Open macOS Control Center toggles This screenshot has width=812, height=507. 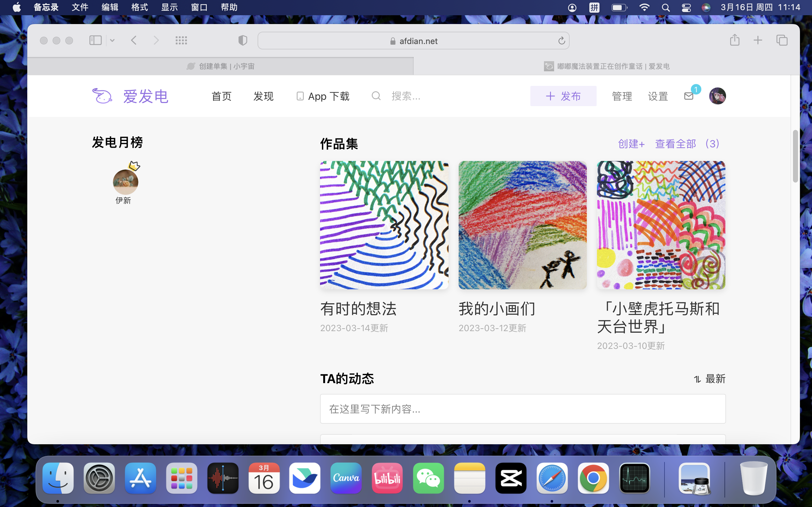[x=686, y=7]
